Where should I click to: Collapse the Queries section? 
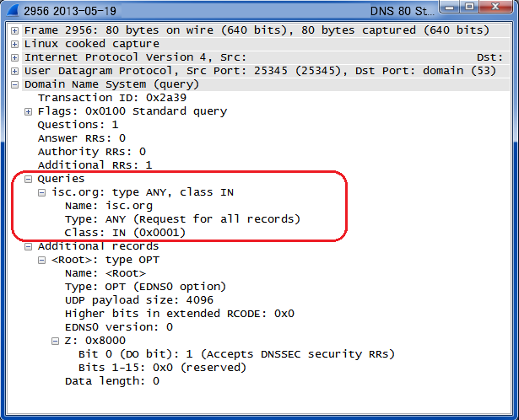(x=28, y=180)
